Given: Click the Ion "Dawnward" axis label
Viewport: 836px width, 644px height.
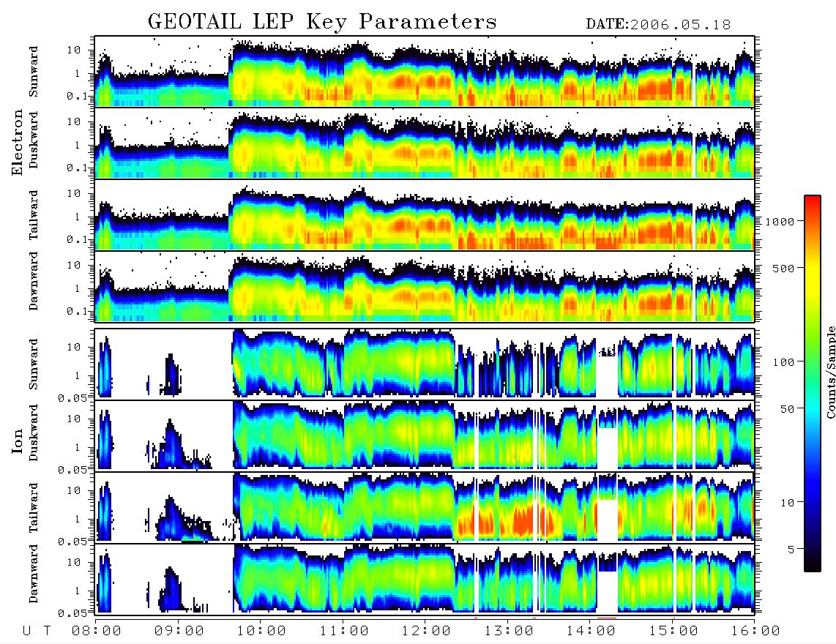Looking at the screenshot, I should [34, 574].
